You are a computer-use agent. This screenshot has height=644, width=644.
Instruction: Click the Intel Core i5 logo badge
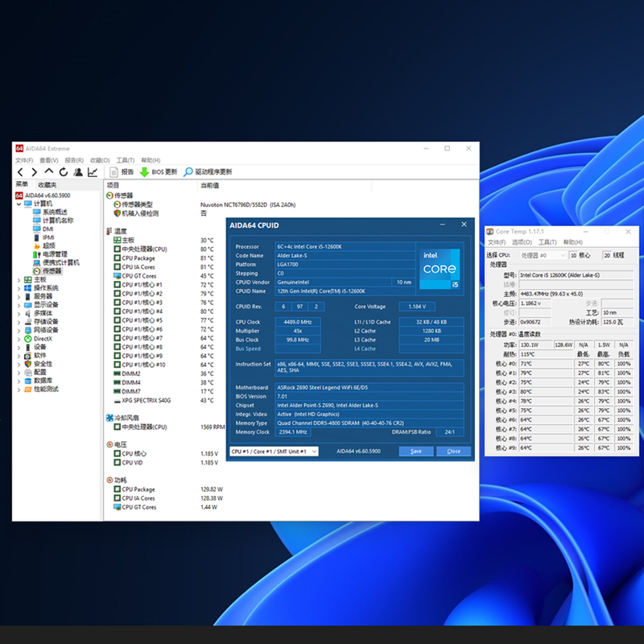[440, 269]
